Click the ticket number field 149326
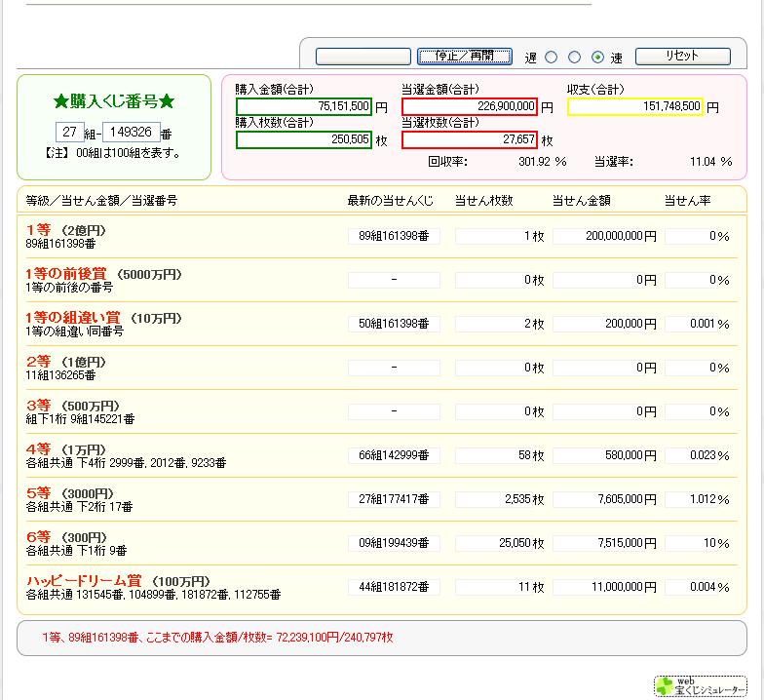 (131, 133)
